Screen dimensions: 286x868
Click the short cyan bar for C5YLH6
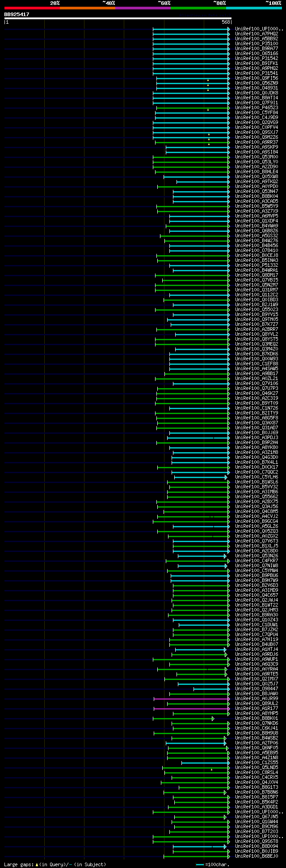201,477
